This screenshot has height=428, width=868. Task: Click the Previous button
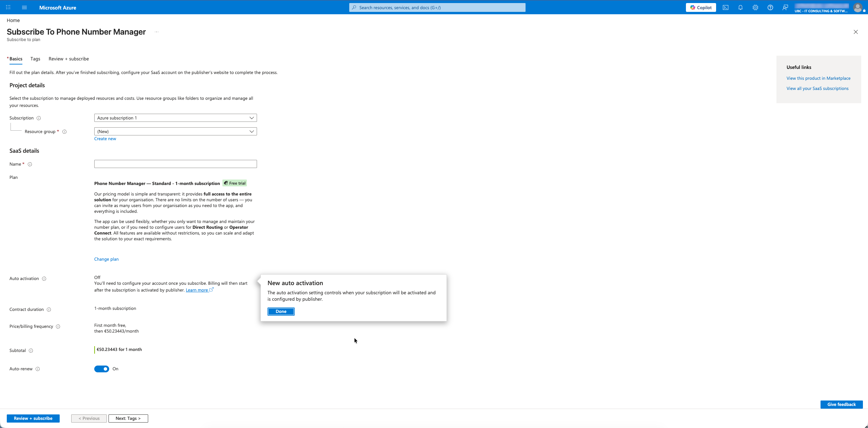point(89,418)
